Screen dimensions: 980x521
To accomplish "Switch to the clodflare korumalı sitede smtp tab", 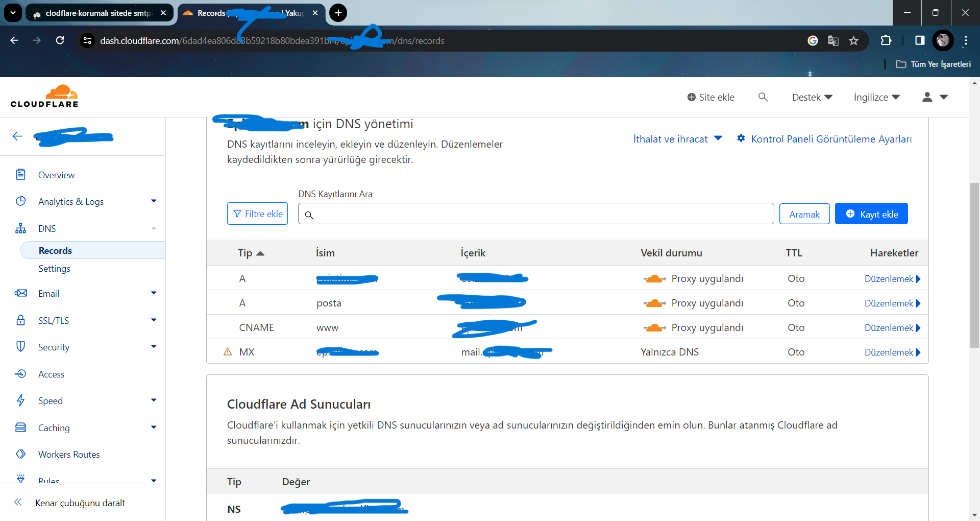I will (x=99, y=13).
